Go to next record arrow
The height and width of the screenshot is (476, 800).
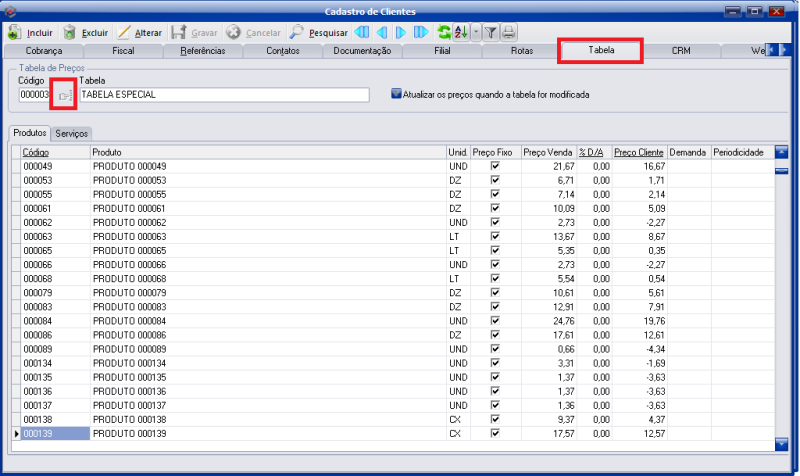tap(401, 33)
